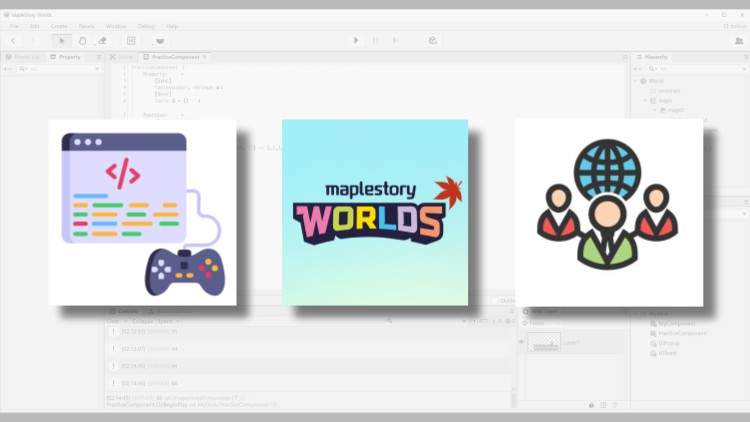The image size is (750, 422).
Task: Click the back navigation arrow
Action: [x=13, y=41]
